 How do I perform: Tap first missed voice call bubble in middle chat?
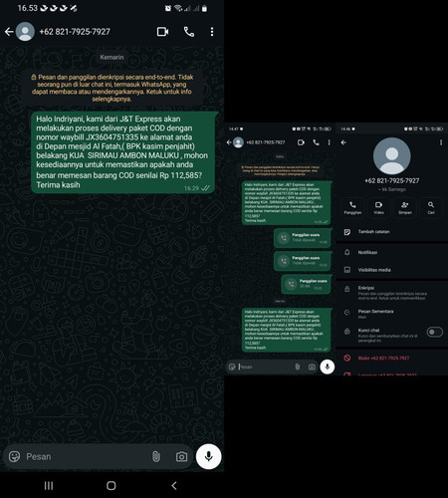click(x=303, y=238)
